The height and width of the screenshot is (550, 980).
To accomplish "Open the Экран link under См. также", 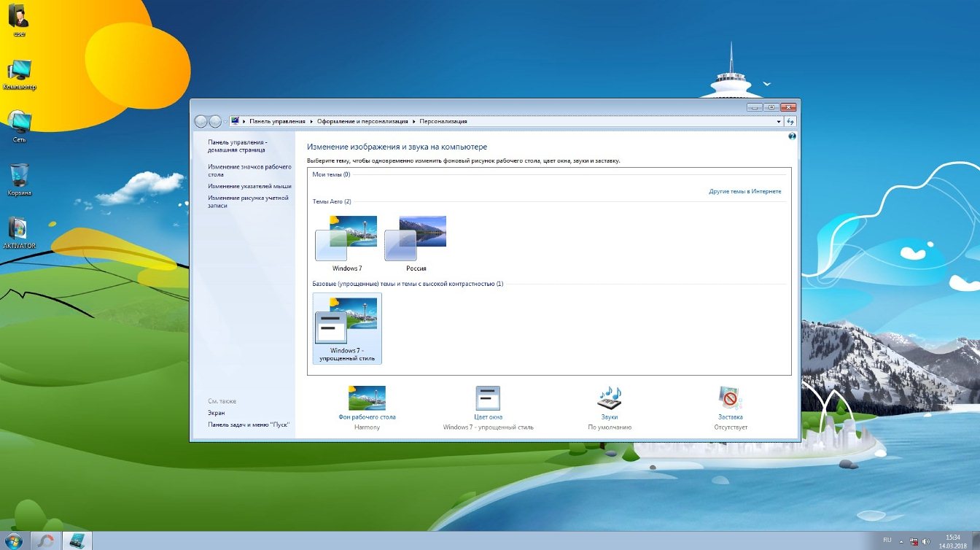I will pyautogui.click(x=216, y=413).
